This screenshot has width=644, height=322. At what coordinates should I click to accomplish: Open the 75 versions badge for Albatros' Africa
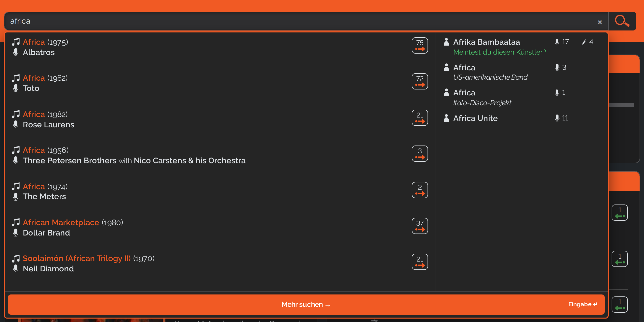click(420, 45)
